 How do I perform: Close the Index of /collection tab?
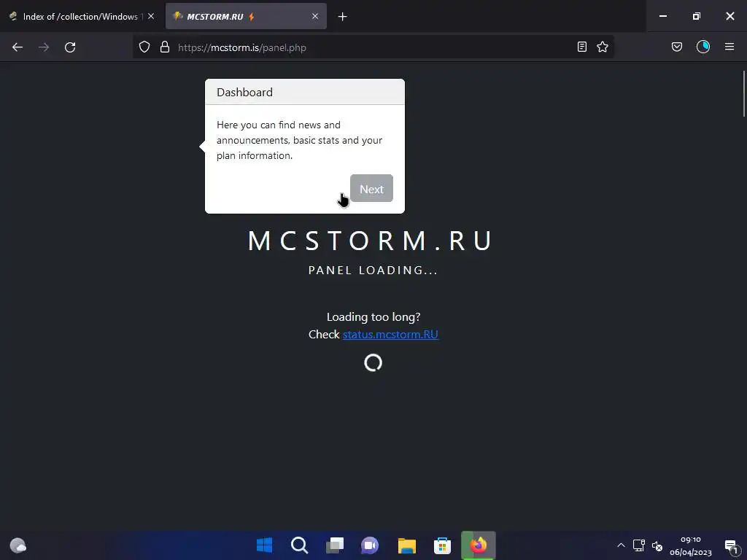(x=151, y=16)
